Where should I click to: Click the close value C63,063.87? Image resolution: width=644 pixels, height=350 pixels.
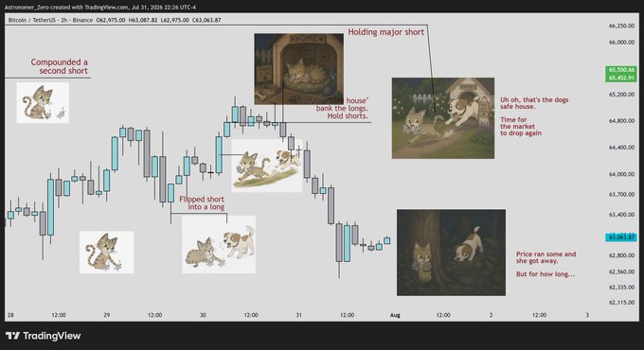(206, 20)
